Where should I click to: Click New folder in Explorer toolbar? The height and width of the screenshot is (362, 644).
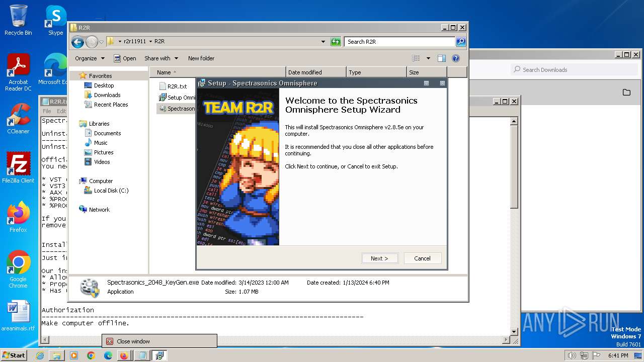pyautogui.click(x=201, y=58)
